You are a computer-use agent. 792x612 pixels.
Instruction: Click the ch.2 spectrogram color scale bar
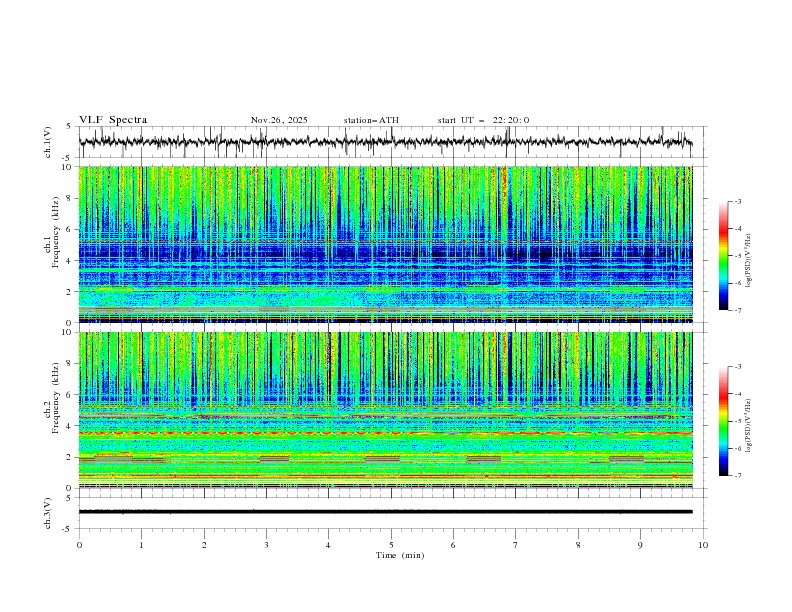click(723, 421)
